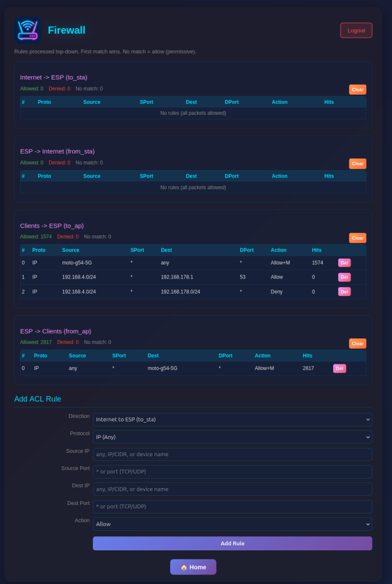The height and width of the screenshot is (584, 392).
Task: Click the 'Rules processed top-down' description text
Action: pyautogui.click(x=105, y=52)
